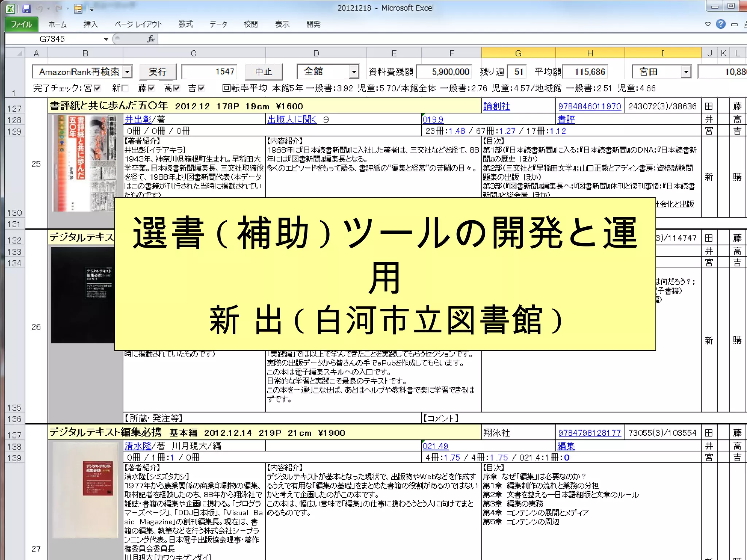Open the ファイル tab
Viewport: 747px width, 560px height.
21,24
